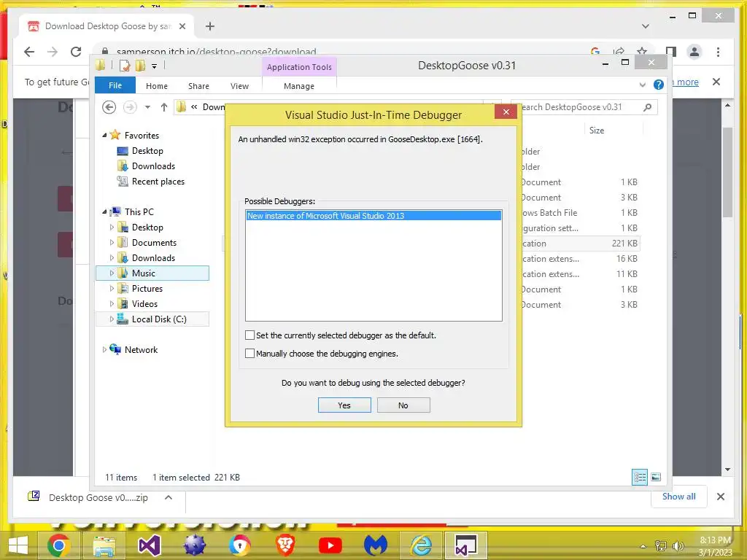Go up one folder level in Explorer
747x560 pixels.
click(164, 107)
